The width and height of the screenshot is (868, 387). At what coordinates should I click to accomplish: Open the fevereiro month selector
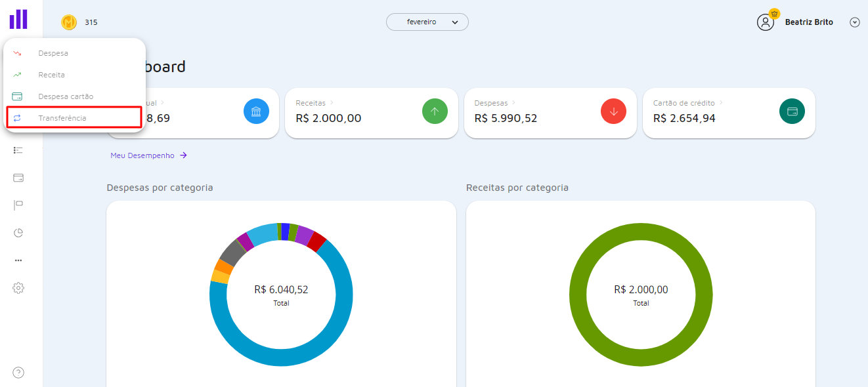coord(427,22)
